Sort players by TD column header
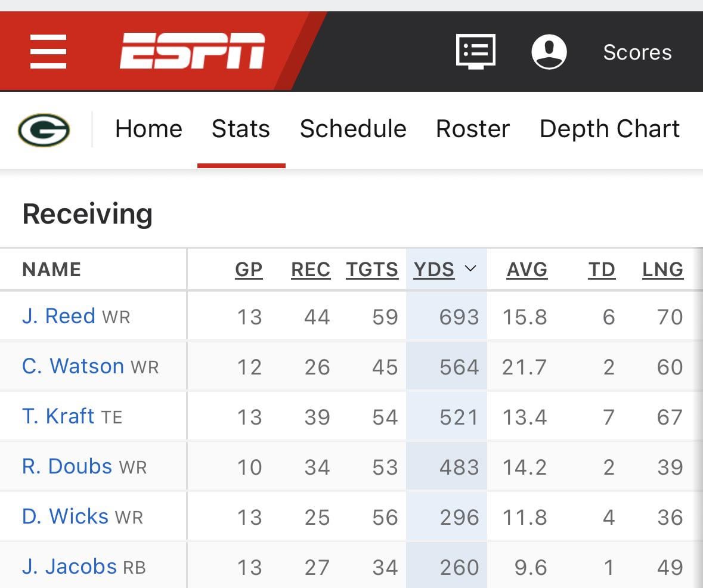Screen dimensions: 703x588 click(602, 269)
